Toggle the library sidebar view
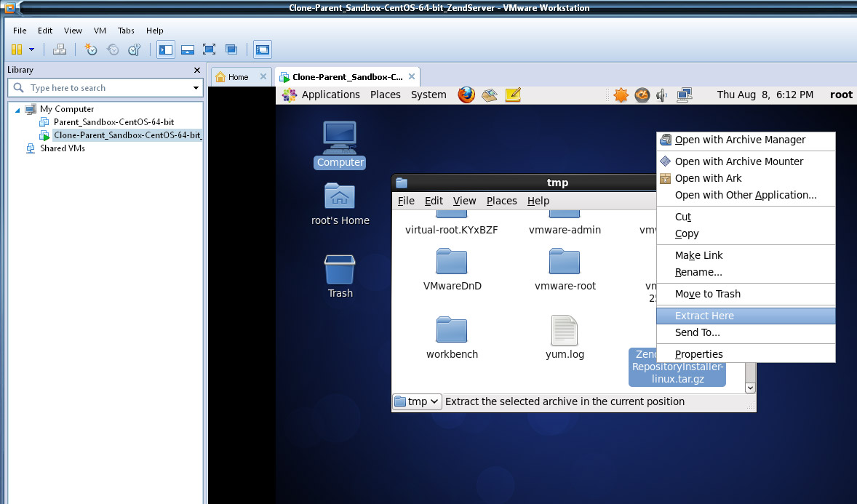The height and width of the screenshot is (504, 857). [166, 49]
